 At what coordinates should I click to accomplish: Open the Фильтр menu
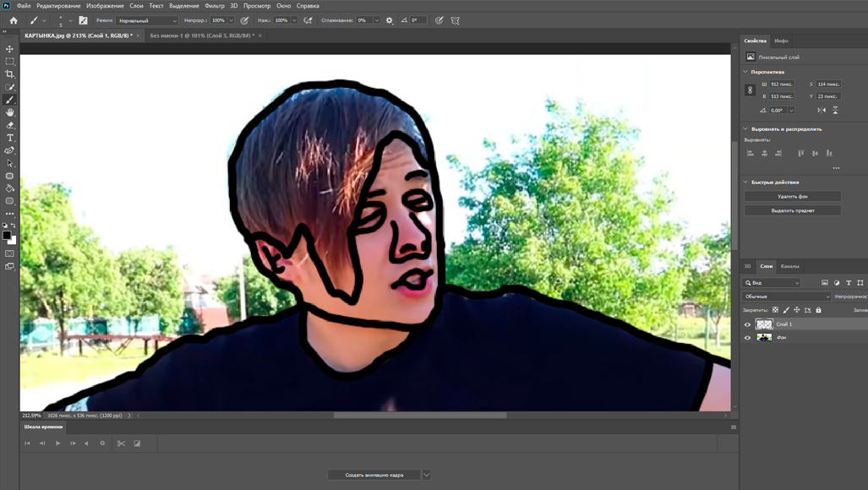215,6
